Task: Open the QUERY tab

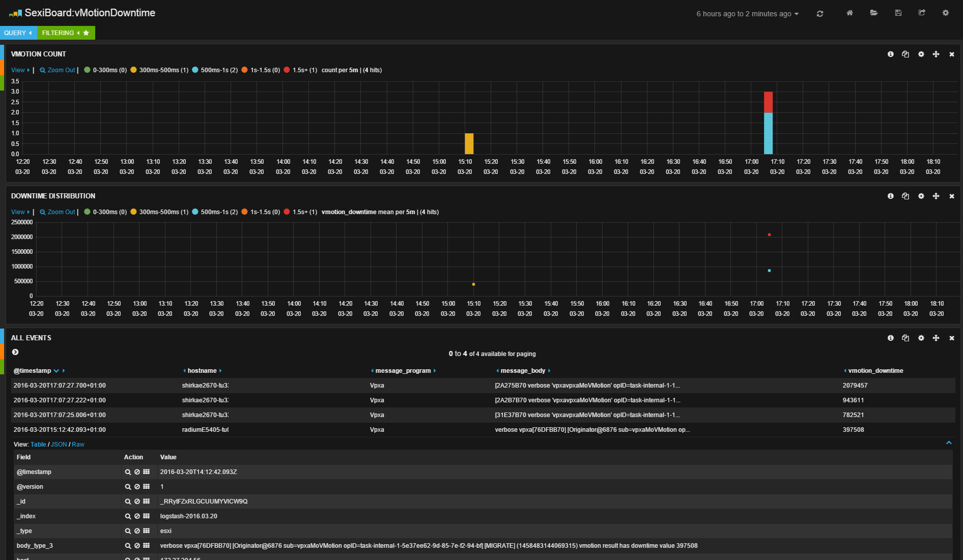Action: (x=18, y=33)
